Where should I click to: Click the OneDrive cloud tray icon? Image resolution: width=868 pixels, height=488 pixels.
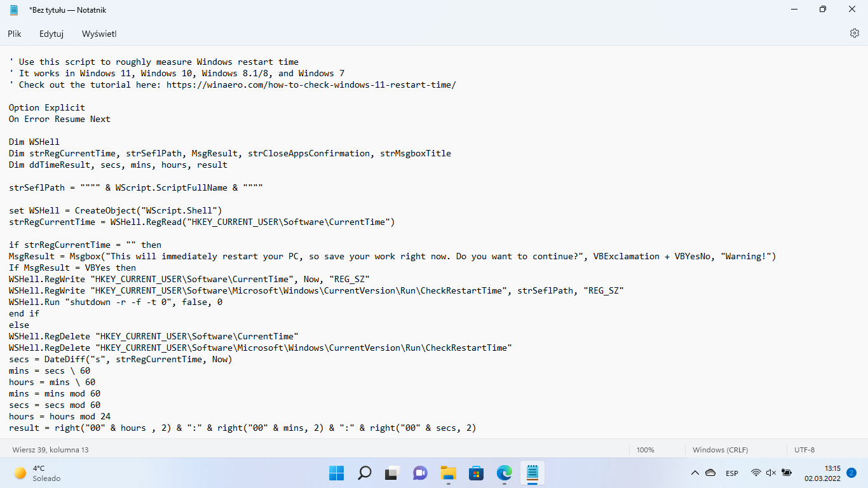tap(711, 473)
